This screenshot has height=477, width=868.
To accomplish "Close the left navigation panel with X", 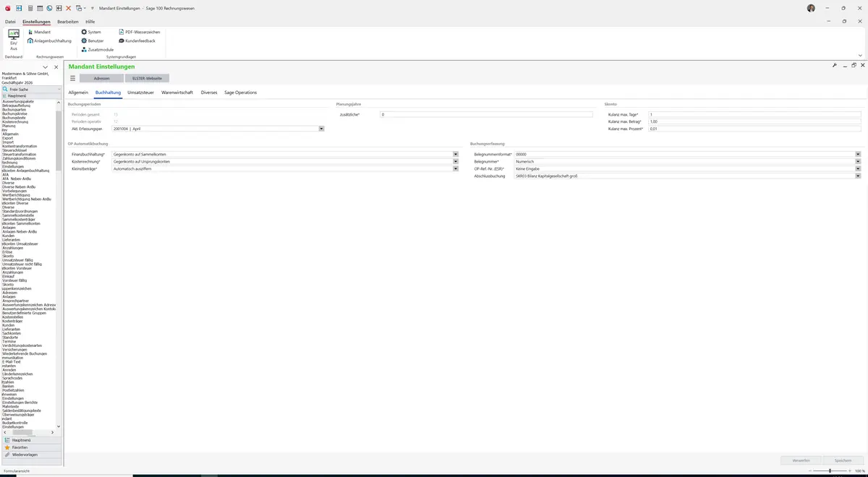I will point(56,67).
